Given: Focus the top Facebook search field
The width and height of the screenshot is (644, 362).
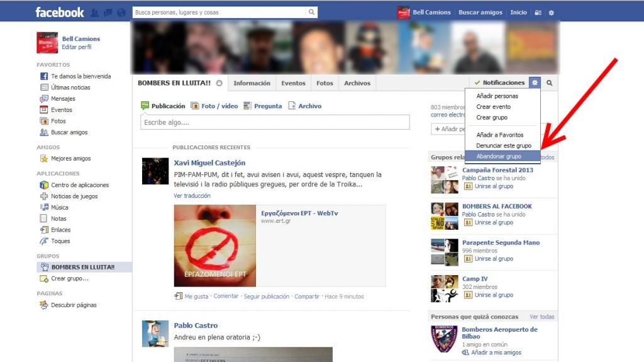Looking at the screenshot, I should coord(219,13).
